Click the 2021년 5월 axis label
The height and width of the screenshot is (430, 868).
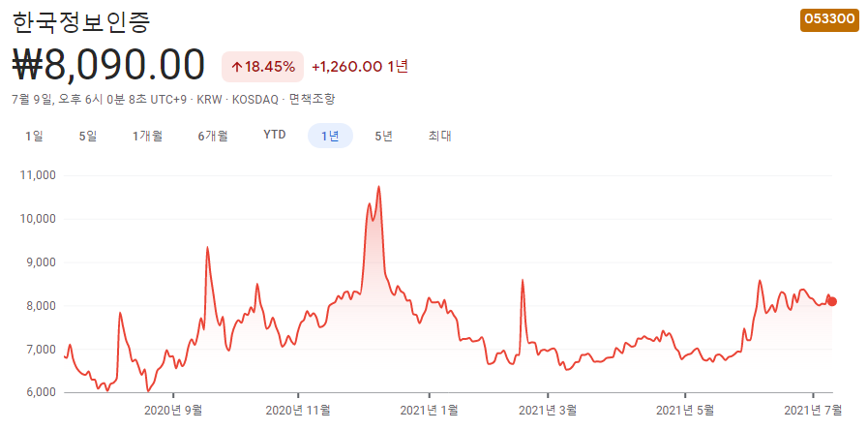click(x=685, y=410)
